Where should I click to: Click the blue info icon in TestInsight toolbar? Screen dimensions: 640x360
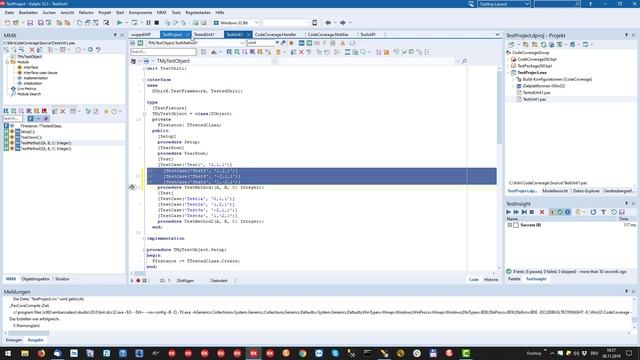tap(567, 212)
